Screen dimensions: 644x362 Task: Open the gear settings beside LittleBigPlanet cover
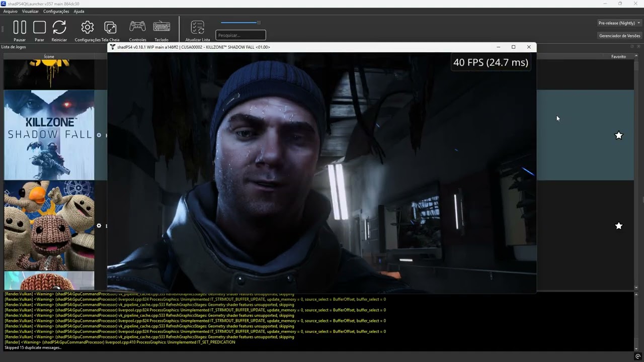[99, 226]
